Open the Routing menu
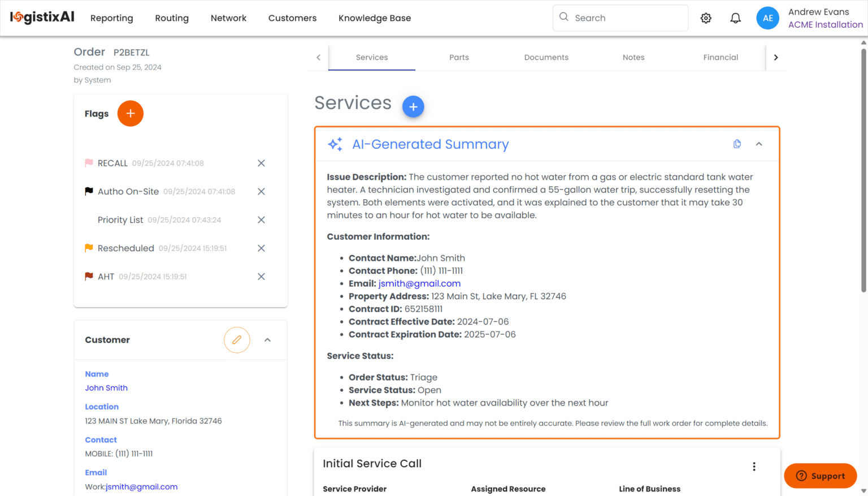This screenshot has width=868, height=496. click(172, 18)
